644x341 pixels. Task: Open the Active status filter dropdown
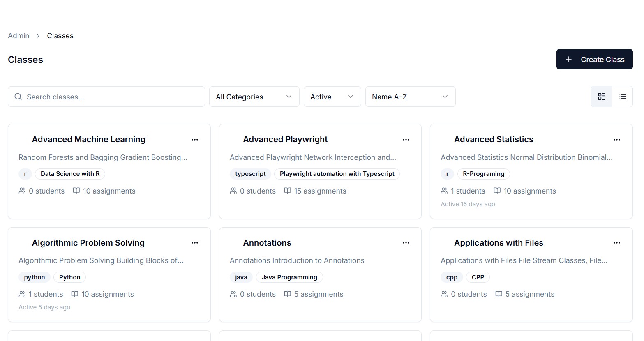coord(332,97)
